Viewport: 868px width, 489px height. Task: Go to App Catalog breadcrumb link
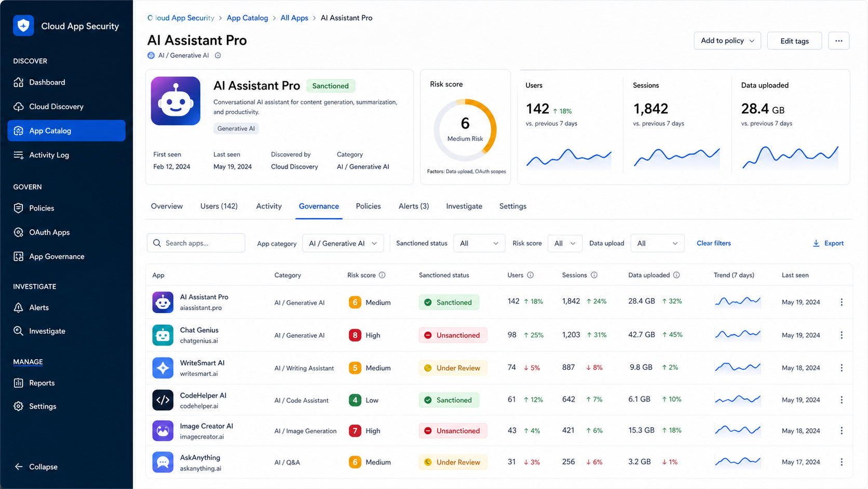[247, 18]
